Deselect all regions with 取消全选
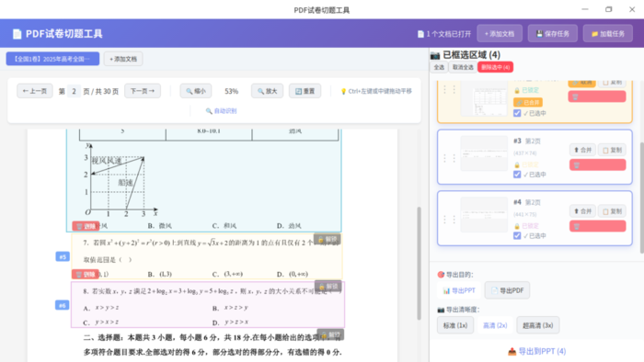Screen dimensions: 644x362 pos(463,67)
